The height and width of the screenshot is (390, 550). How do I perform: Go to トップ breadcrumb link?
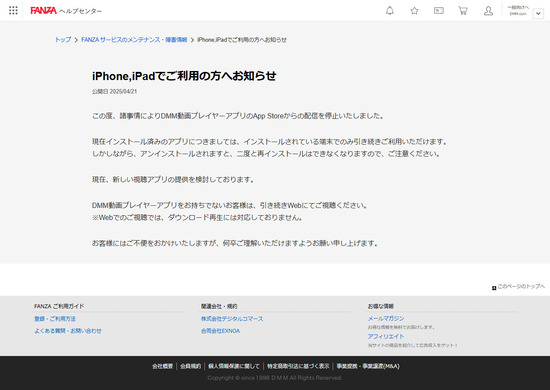(63, 40)
